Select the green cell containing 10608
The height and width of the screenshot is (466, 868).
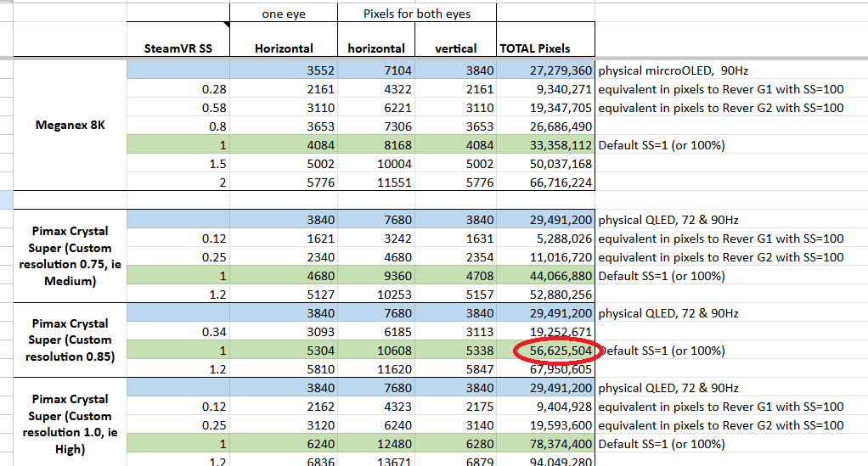coord(376,351)
